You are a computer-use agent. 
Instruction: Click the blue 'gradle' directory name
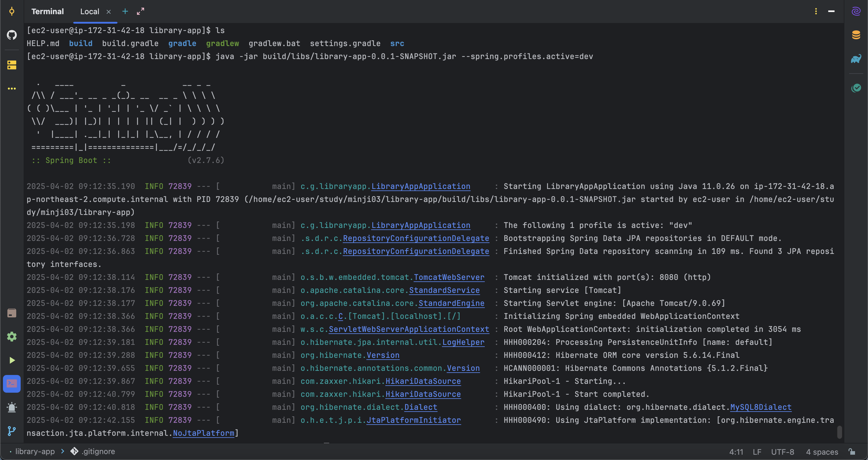[182, 43]
